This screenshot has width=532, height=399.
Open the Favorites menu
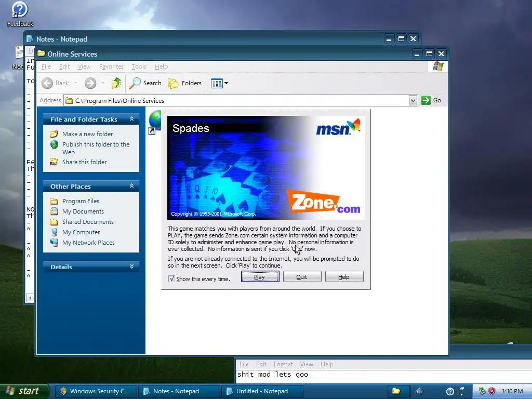point(111,66)
